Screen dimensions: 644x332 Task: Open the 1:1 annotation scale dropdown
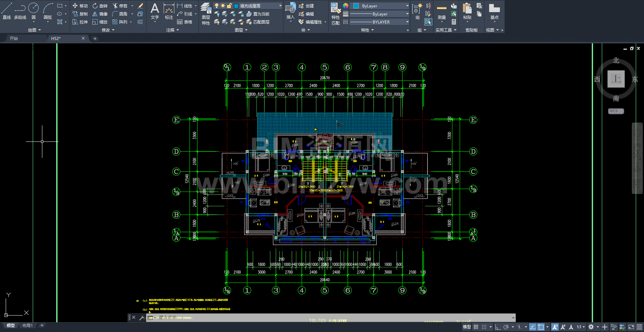point(581,327)
